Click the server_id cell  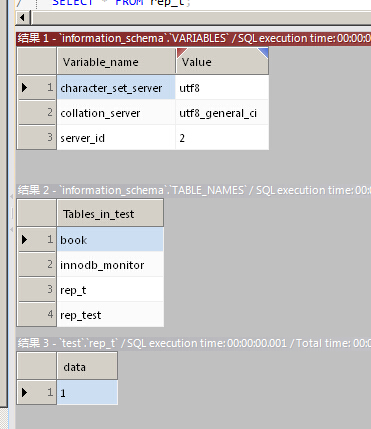point(116,137)
